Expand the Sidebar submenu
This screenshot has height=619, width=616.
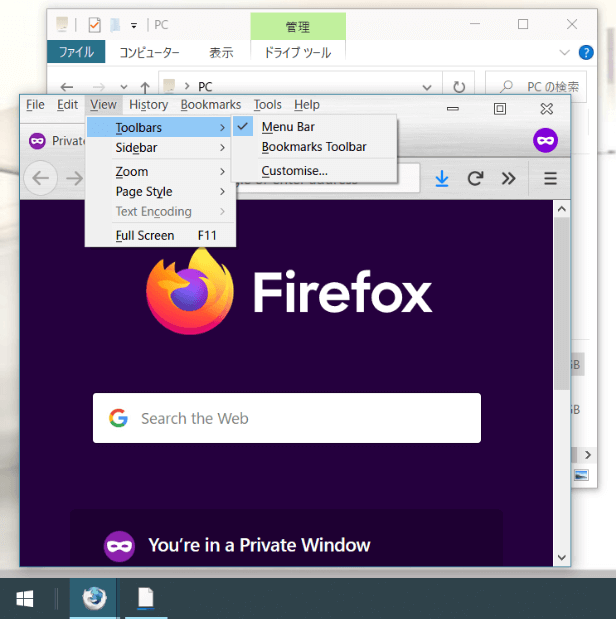point(160,148)
